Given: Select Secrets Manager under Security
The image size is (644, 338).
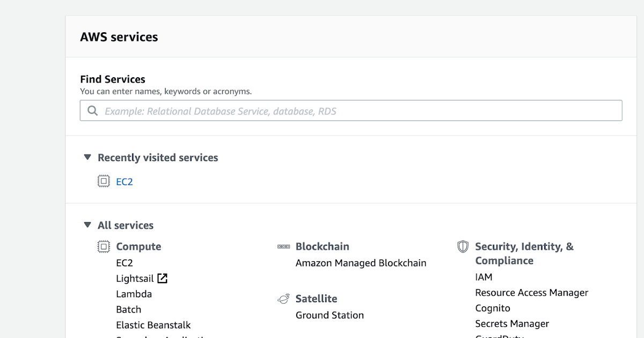Looking at the screenshot, I should pos(511,324).
